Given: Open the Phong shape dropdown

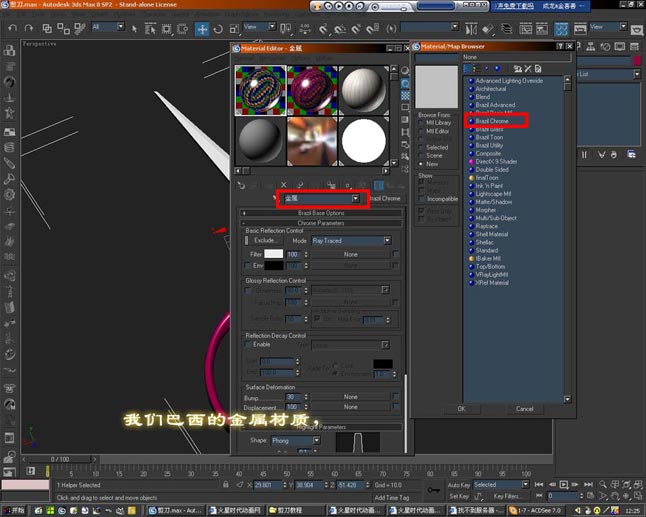Looking at the screenshot, I should pos(316,441).
